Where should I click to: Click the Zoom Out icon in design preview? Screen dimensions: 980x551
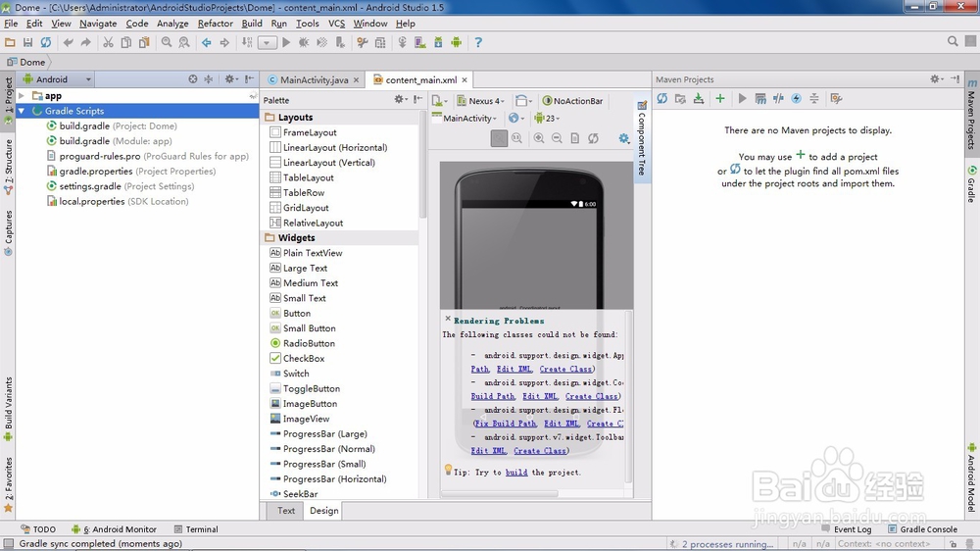click(x=557, y=138)
